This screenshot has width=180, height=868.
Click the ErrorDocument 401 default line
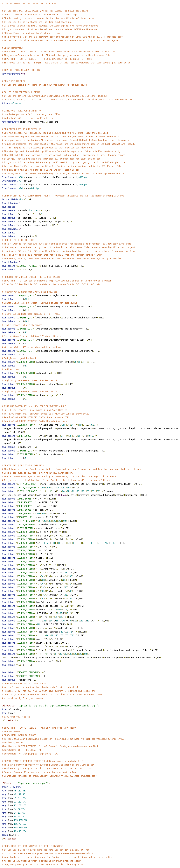pos(17,181)
